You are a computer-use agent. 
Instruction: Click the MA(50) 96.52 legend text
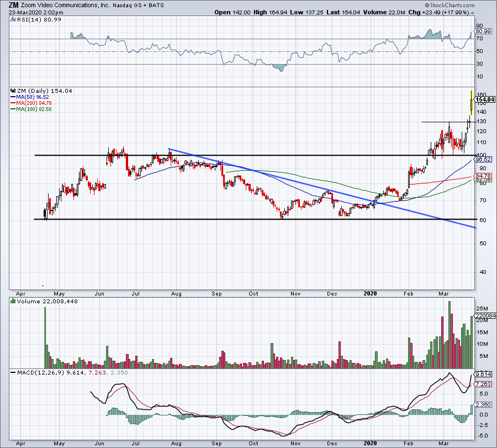(33, 97)
